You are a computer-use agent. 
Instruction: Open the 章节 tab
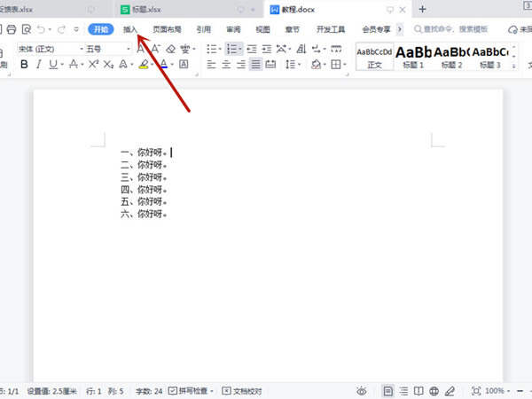pos(292,29)
